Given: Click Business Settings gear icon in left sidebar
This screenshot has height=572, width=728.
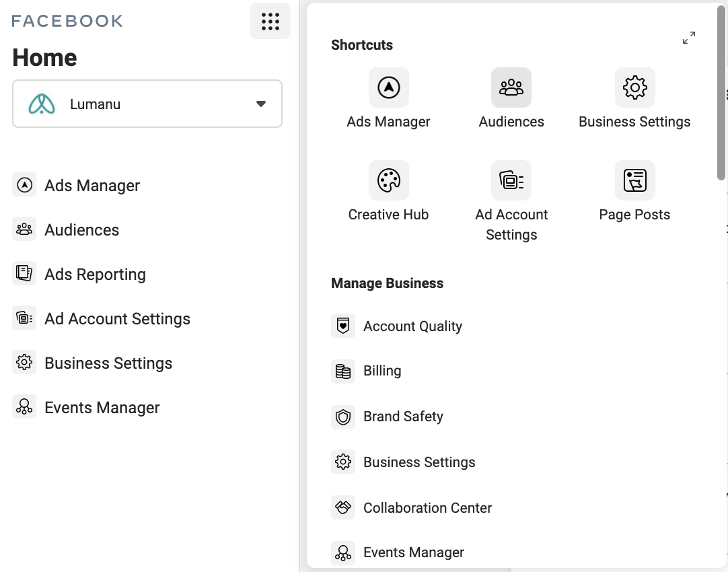Looking at the screenshot, I should point(24,363).
